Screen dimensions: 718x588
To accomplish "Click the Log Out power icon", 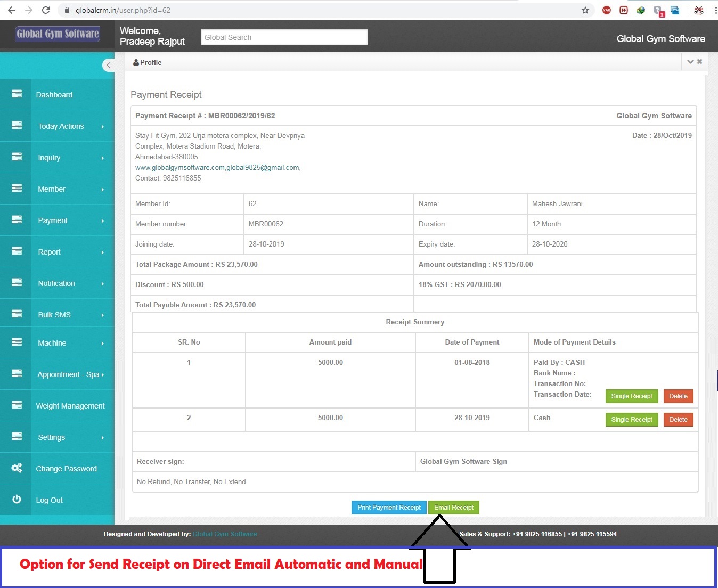I will pos(16,500).
